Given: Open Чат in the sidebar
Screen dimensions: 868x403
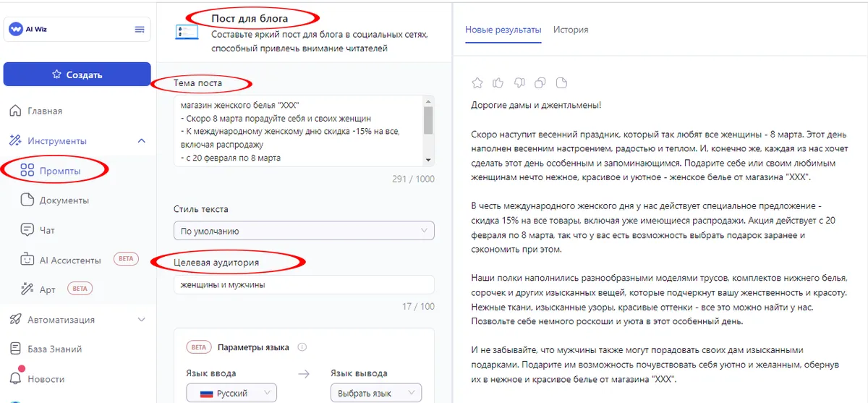Looking at the screenshot, I should coord(47,230).
